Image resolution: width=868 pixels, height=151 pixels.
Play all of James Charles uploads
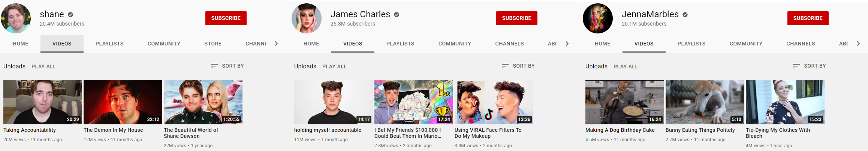pos(334,66)
